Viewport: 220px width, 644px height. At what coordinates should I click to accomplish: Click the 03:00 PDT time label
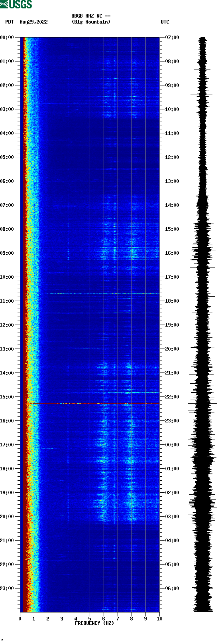click(7, 109)
